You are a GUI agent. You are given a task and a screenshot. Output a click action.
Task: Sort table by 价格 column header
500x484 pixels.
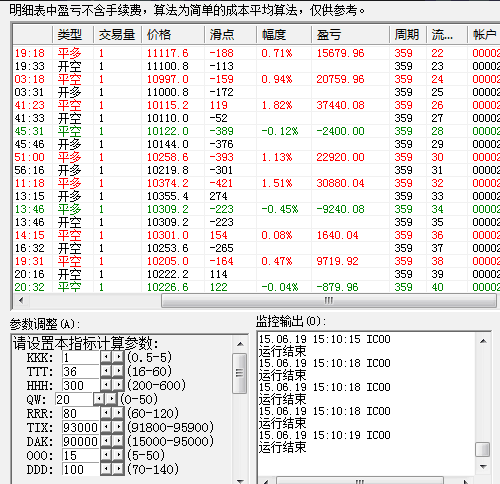[x=173, y=34]
